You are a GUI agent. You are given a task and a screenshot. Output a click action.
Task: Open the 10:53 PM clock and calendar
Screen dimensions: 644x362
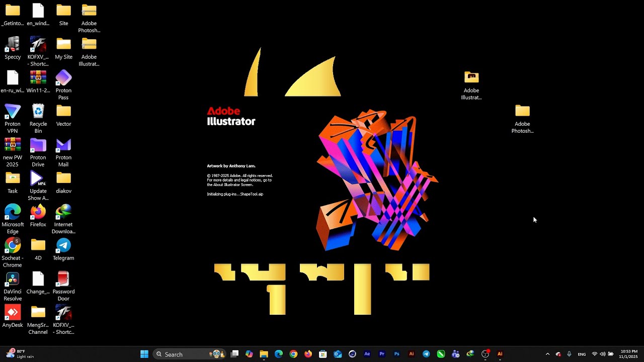click(629, 354)
